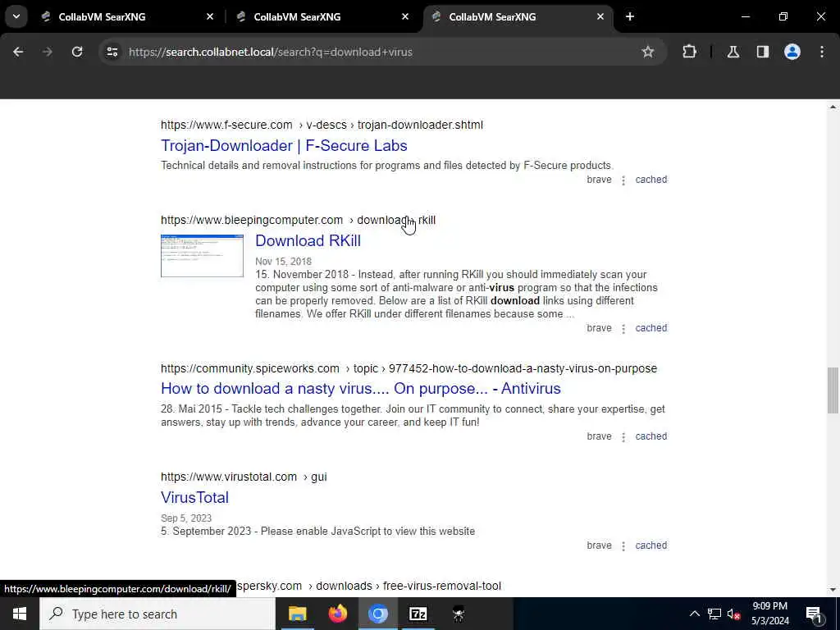840x630 pixels.
Task: Open the notification center icon
Action: (x=815, y=614)
